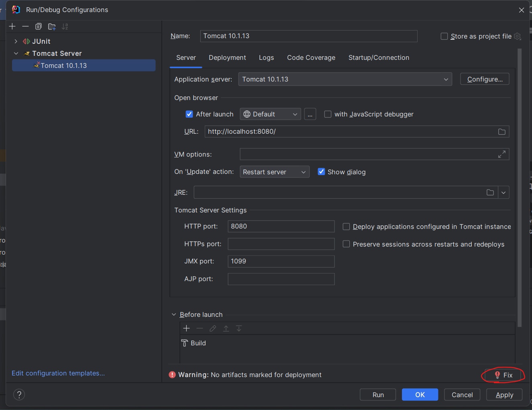Click the Name input field
Screen dimensions: 532x410
pos(309,36)
